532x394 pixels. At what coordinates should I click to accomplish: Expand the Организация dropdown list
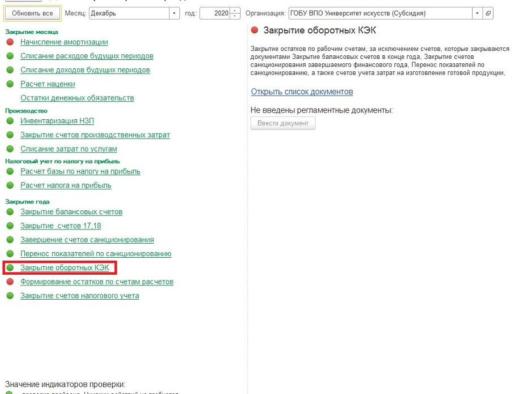478,13
